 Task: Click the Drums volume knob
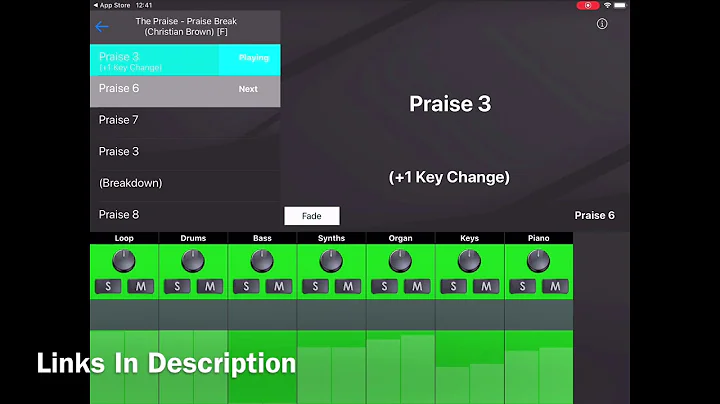pyautogui.click(x=193, y=261)
